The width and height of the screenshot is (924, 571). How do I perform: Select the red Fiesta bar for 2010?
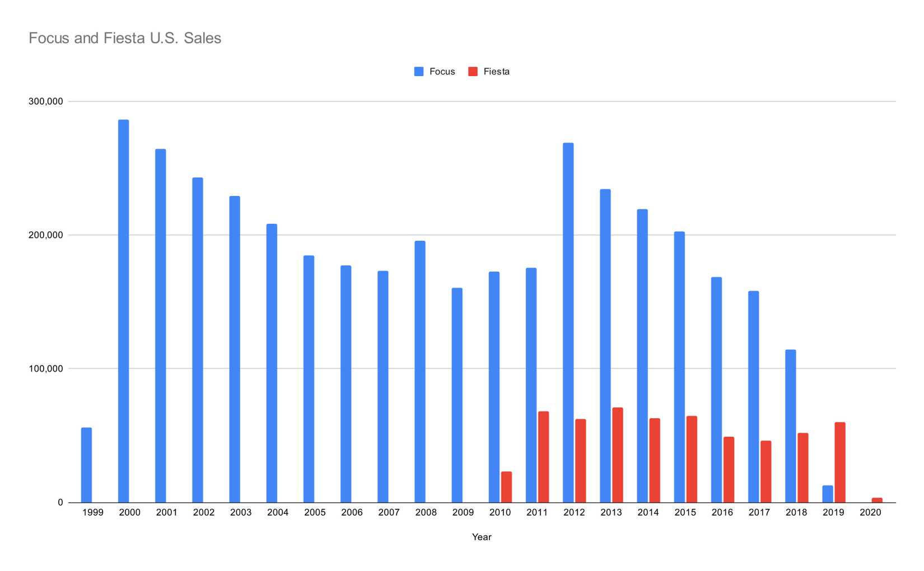tap(506, 487)
